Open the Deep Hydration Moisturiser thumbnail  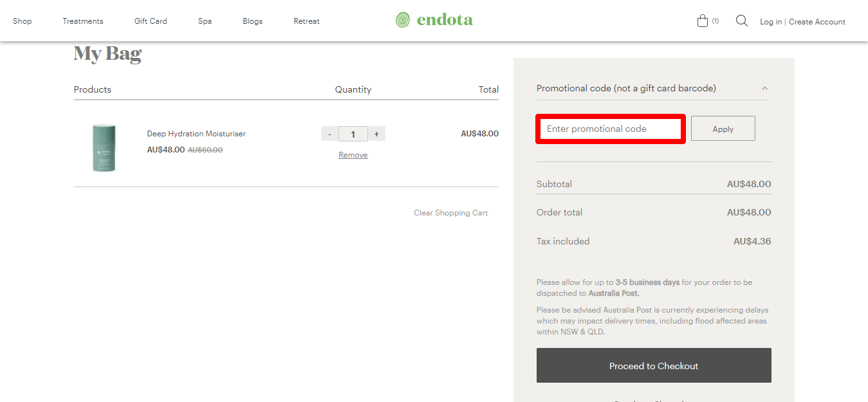[104, 147]
